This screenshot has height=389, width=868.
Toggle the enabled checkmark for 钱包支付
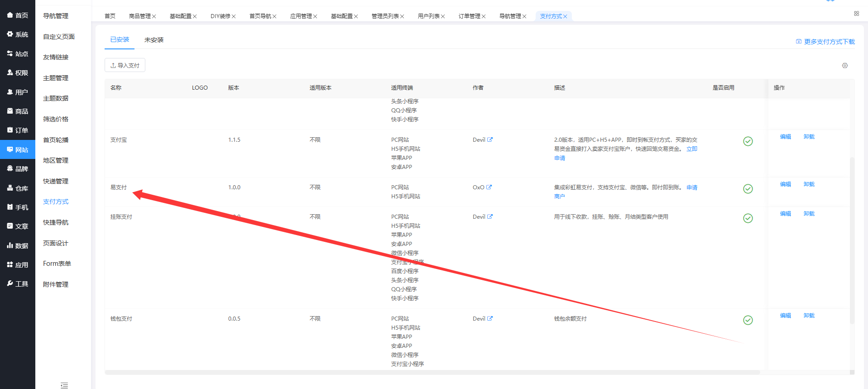[748, 320]
